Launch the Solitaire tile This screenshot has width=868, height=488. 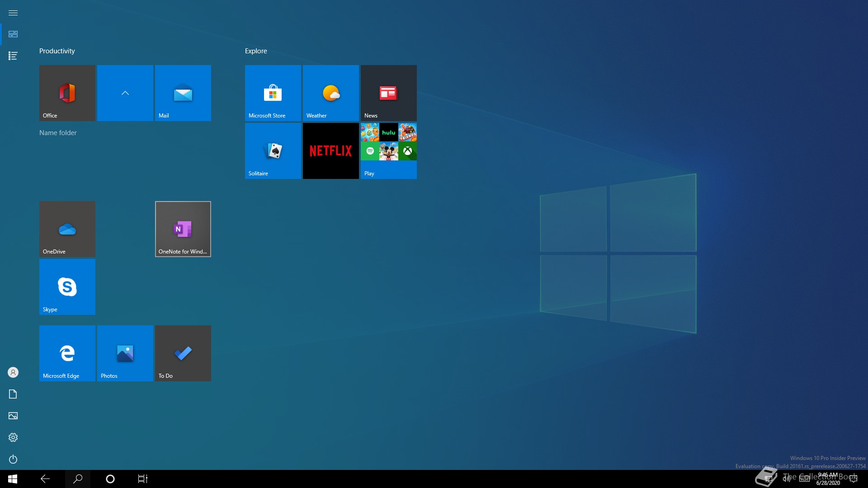tap(273, 151)
